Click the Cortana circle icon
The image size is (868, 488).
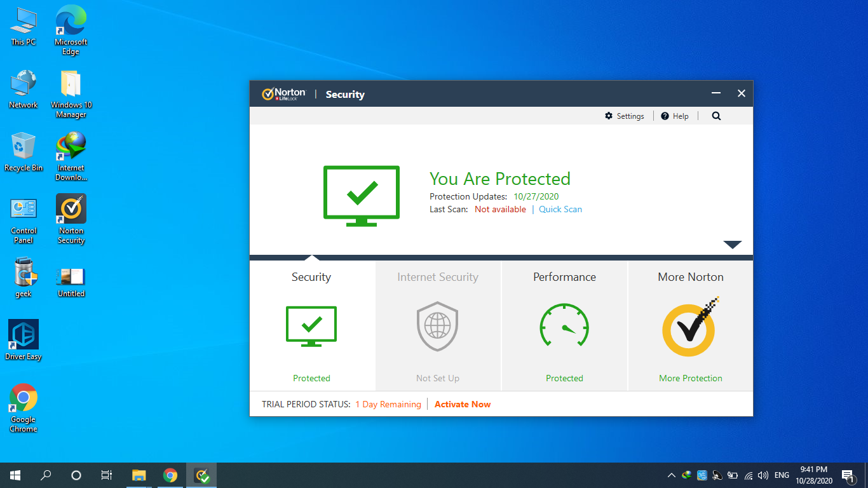click(76, 475)
